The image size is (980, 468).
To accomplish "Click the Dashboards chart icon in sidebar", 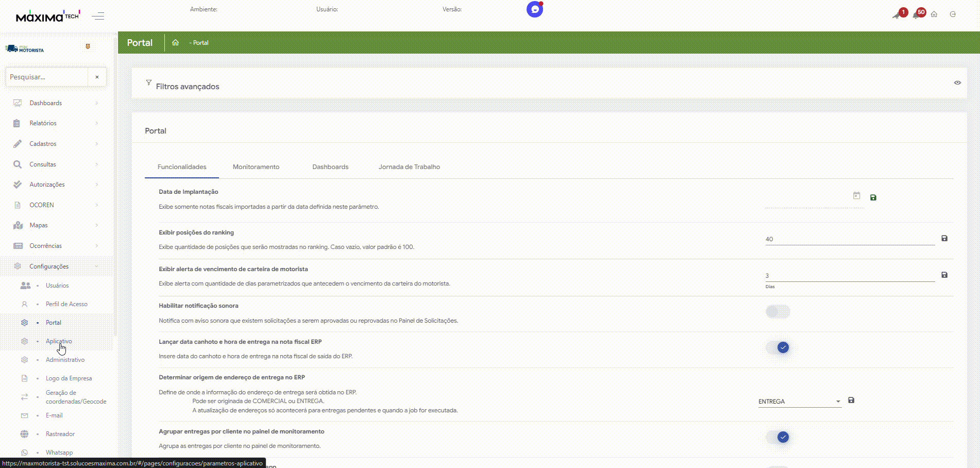I will point(18,103).
